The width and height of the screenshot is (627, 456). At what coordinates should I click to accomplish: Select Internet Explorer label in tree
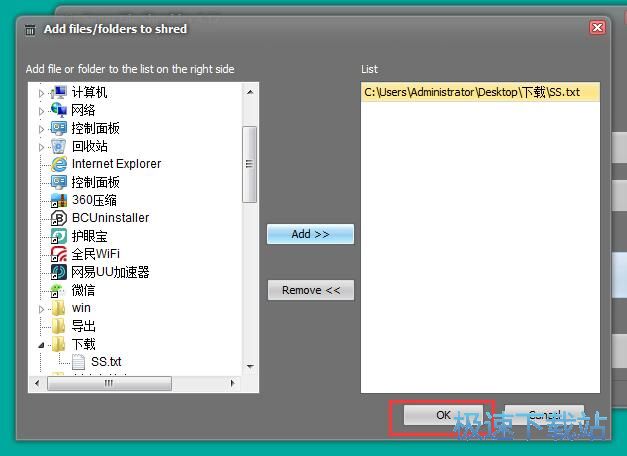116,164
